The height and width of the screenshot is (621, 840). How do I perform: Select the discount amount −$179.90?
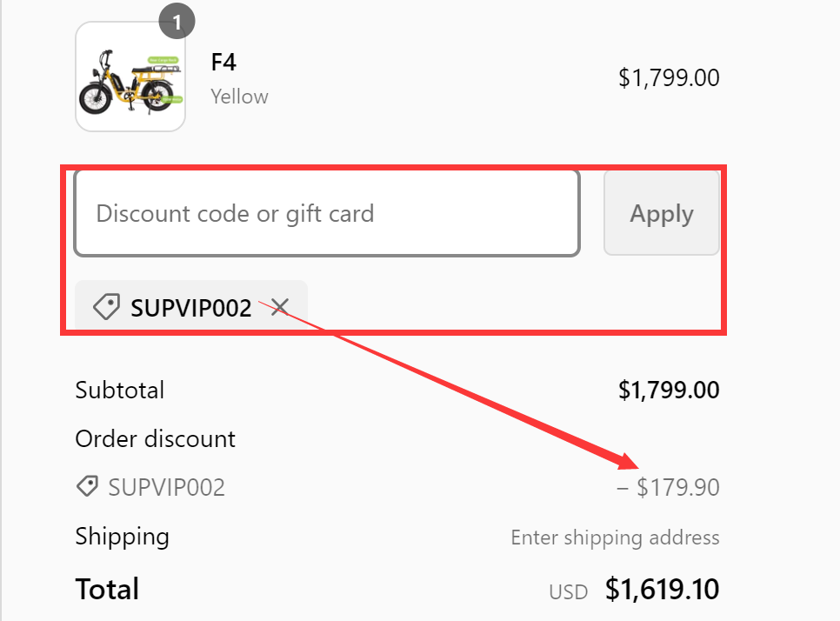667,487
